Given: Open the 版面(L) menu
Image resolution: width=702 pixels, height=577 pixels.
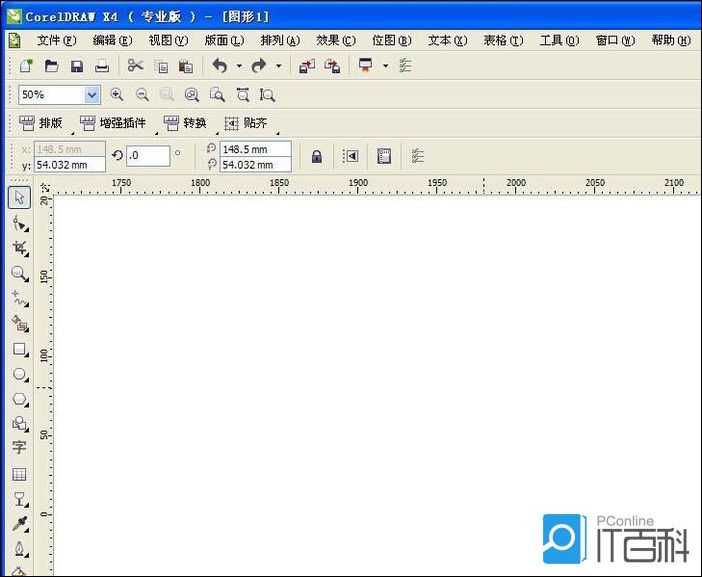Looking at the screenshot, I should (224, 41).
